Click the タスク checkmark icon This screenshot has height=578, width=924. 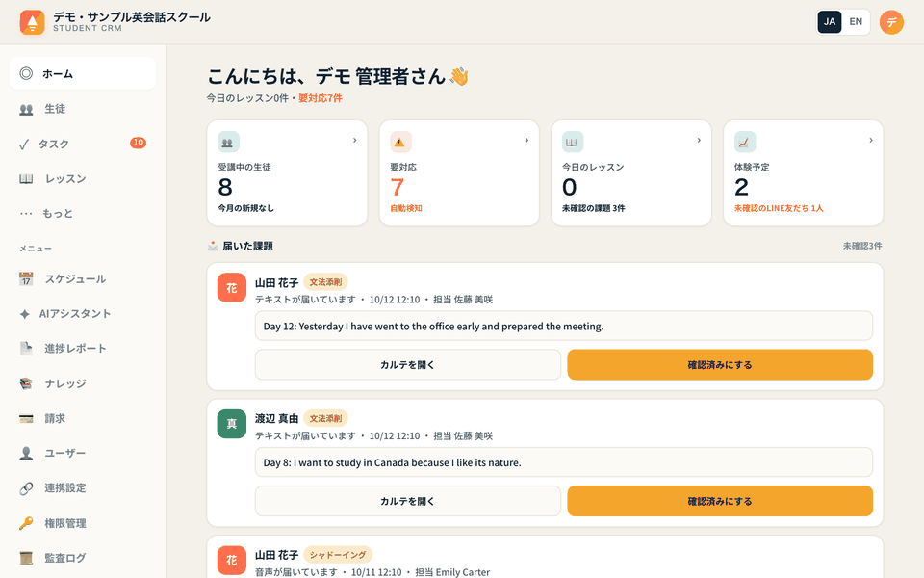(x=23, y=144)
